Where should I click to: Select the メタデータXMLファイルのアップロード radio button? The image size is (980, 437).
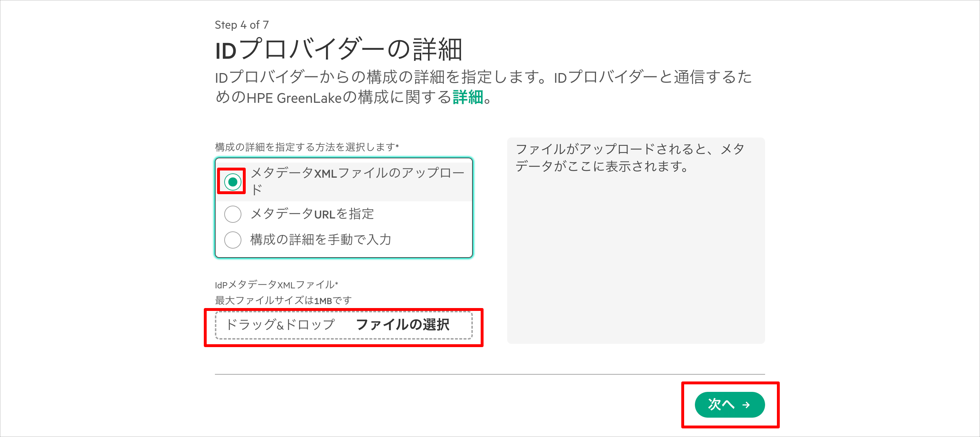[x=232, y=182]
